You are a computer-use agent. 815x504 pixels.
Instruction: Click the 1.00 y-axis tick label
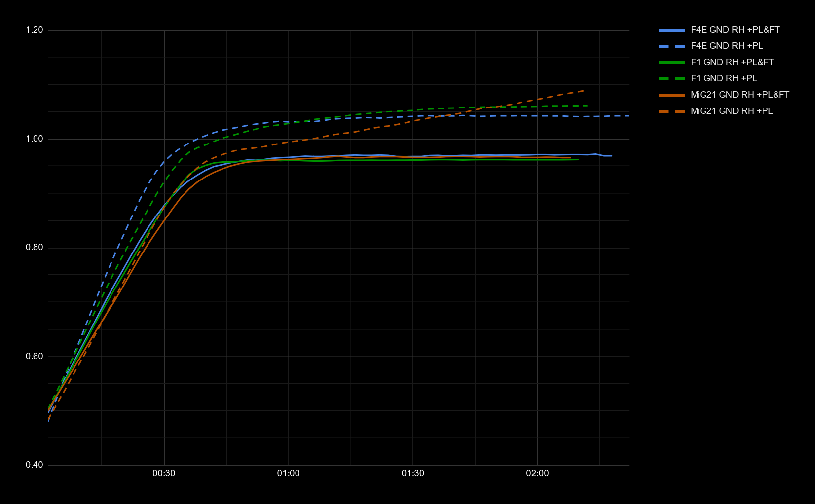(x=35, y=139)
